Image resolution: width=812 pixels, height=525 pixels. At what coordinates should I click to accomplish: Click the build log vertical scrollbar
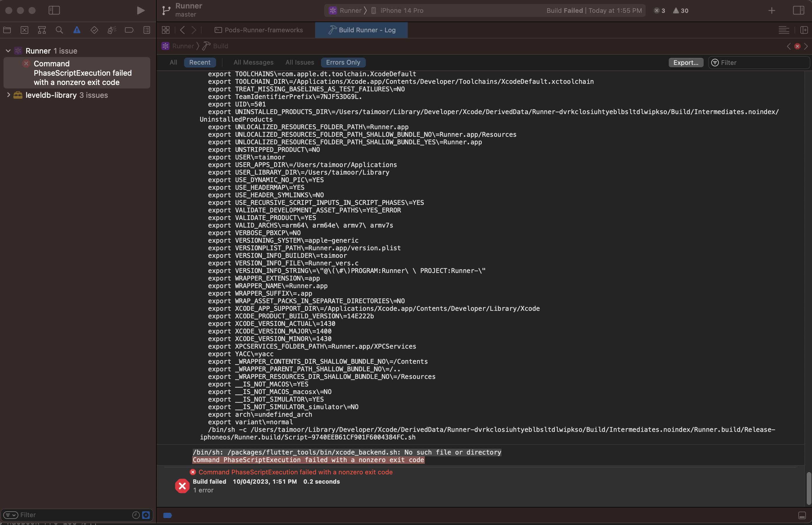tap(808, 488)
